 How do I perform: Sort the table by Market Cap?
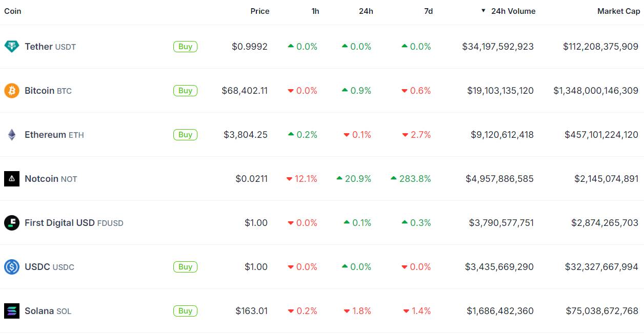point(618,11)
